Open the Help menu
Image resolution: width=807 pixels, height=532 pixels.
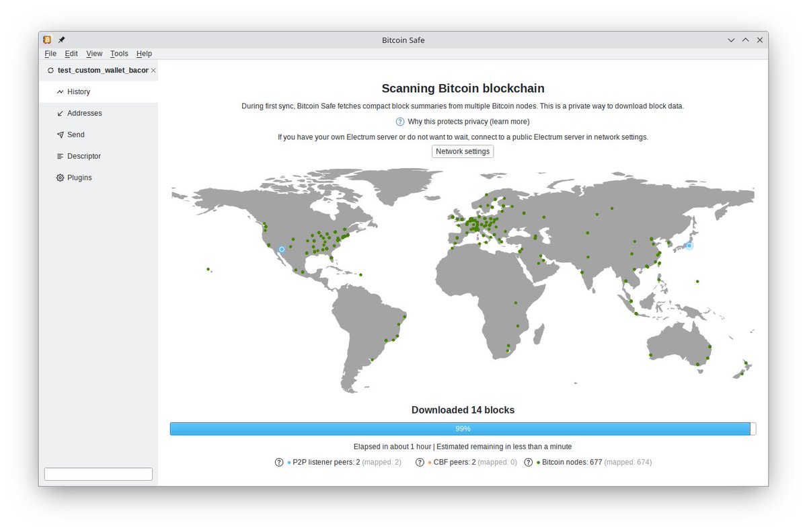[x=144, y=54]
